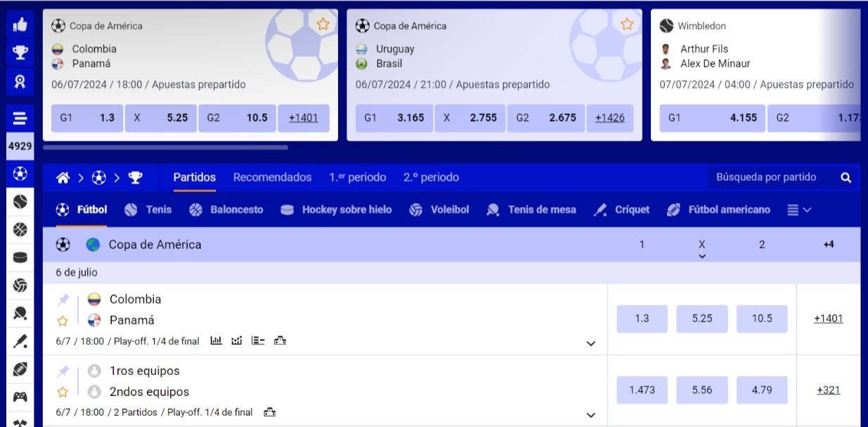Select the tennis ball icon in left sidebar
This screenshot has width=868, height=427.
pos(20,201)
